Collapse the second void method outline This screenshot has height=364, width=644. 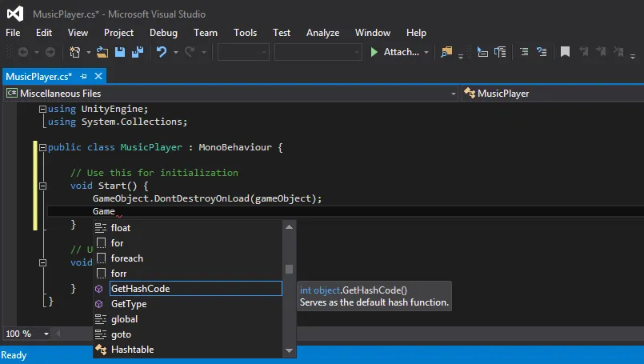pyautogui.click(x=42, y=262)
